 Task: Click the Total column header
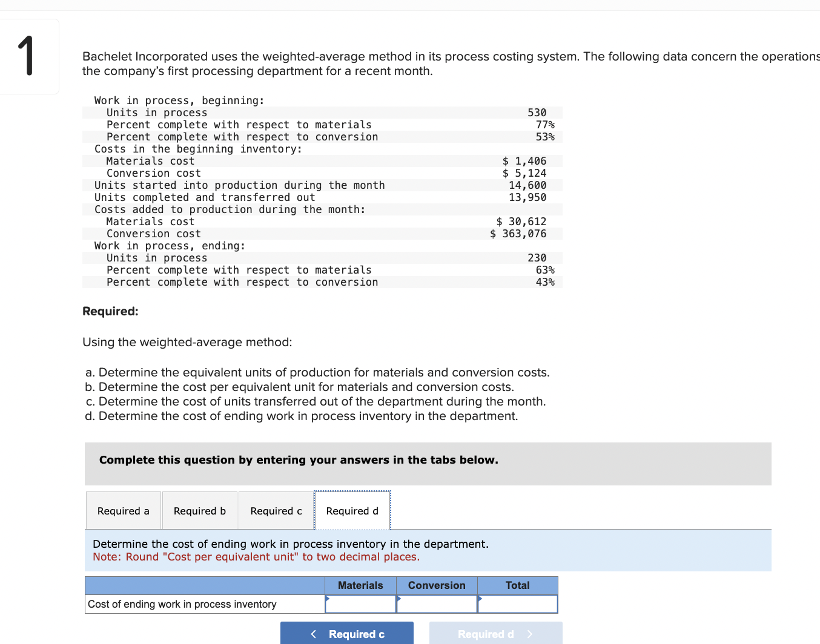(517, 585)
